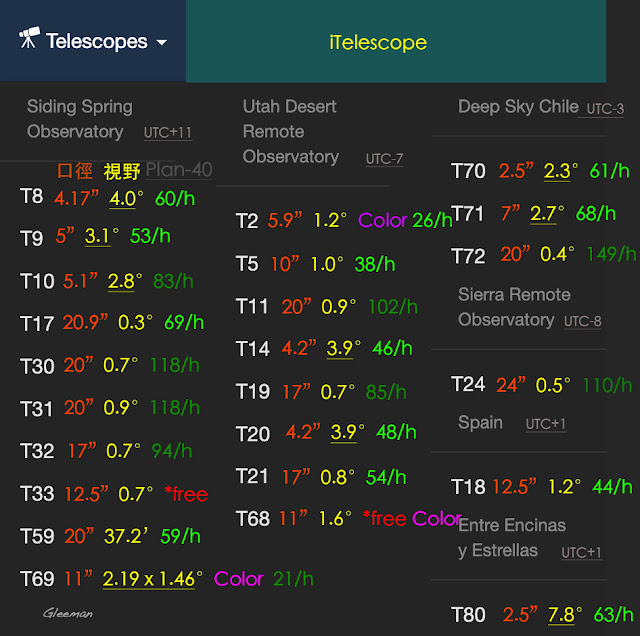
Task: Click the 2.3° field of view of T70
Action: point(561,171)
